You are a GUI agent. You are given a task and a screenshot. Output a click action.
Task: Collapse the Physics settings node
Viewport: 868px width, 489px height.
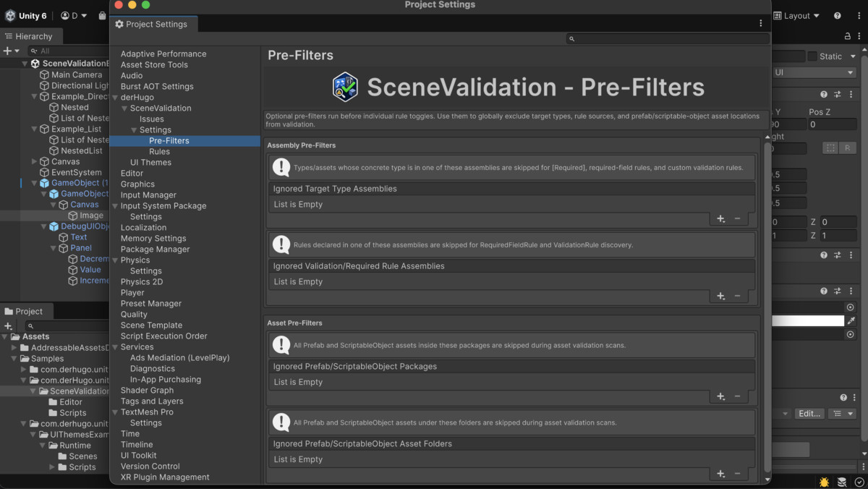click(115, 260)
